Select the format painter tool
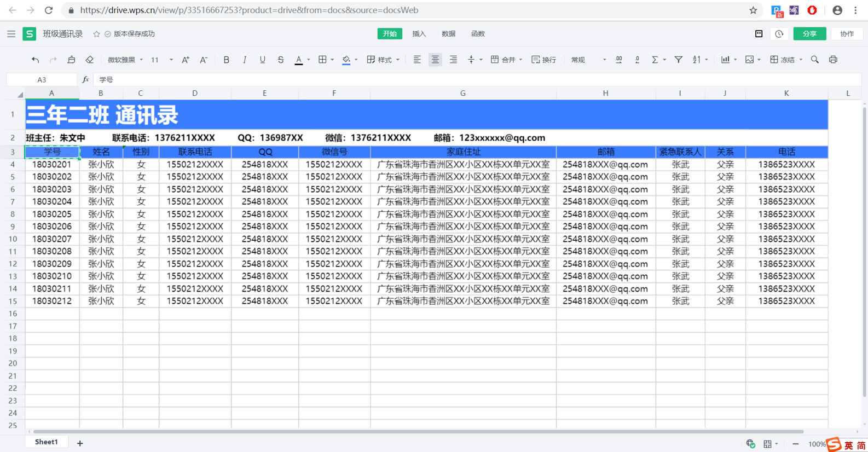The width and height of the screenshot is (868, 452). coord(71,60)
